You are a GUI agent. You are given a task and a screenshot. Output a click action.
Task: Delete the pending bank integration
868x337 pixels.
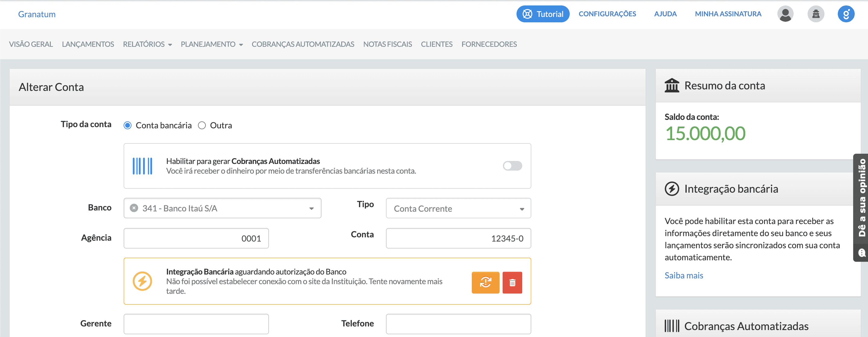point(512,282)
